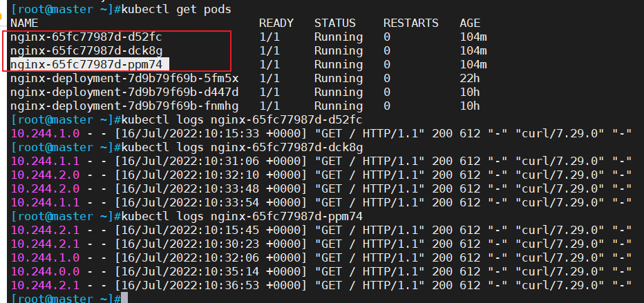Click the RESTARTS column header
Screen dimensions: 644x303
click(411, 23)
